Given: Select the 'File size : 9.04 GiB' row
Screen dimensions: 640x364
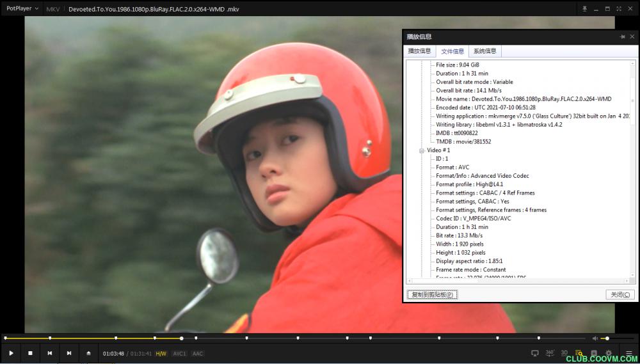Looking at the screenshot, I should pos(458,65).
